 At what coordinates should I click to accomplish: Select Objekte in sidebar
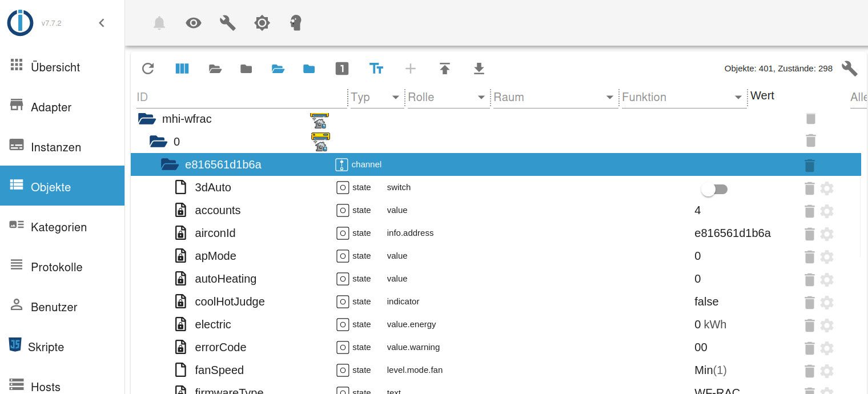pyautogui.click(x=62, y=186)
